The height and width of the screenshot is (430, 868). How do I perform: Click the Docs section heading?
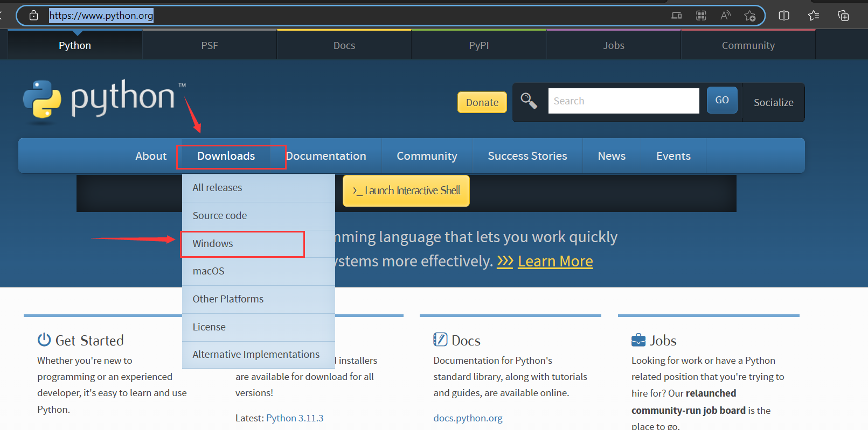[x=466, y=340]
